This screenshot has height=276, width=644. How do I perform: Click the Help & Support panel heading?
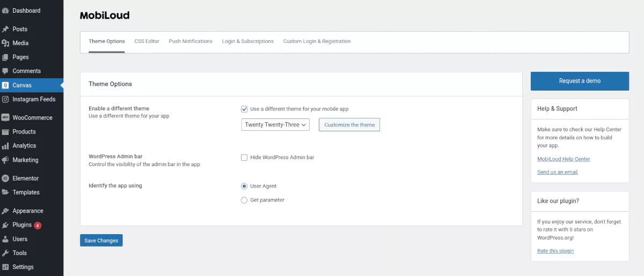coord(557,109)
